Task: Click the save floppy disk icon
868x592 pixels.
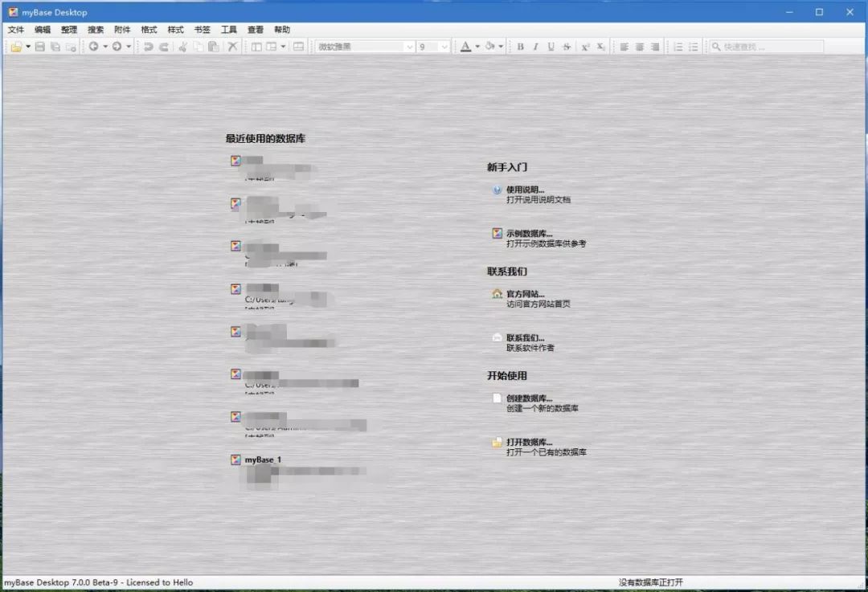Action: pos(40,47)
